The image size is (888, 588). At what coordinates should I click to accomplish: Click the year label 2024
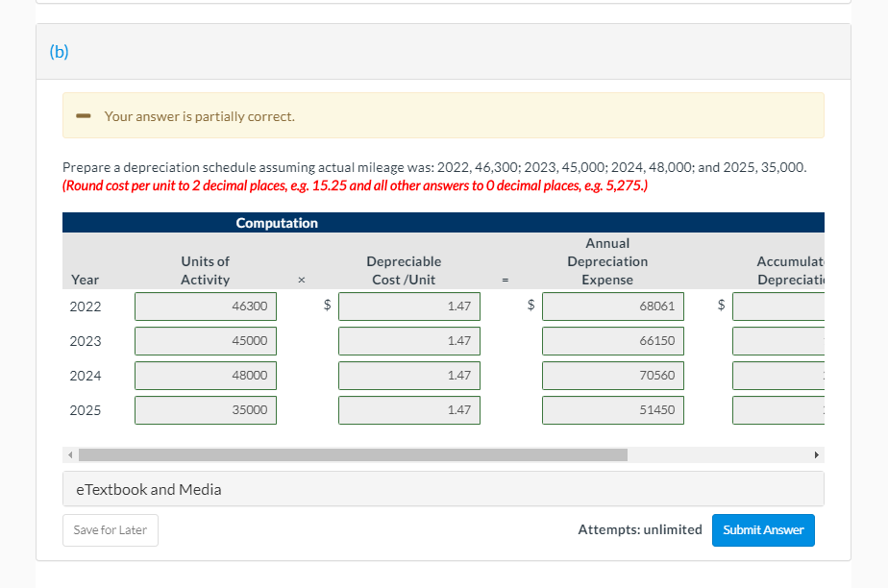(86, 376)
